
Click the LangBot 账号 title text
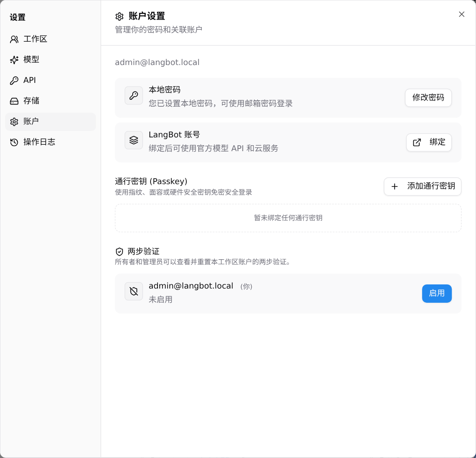click(x=174, y=135)
